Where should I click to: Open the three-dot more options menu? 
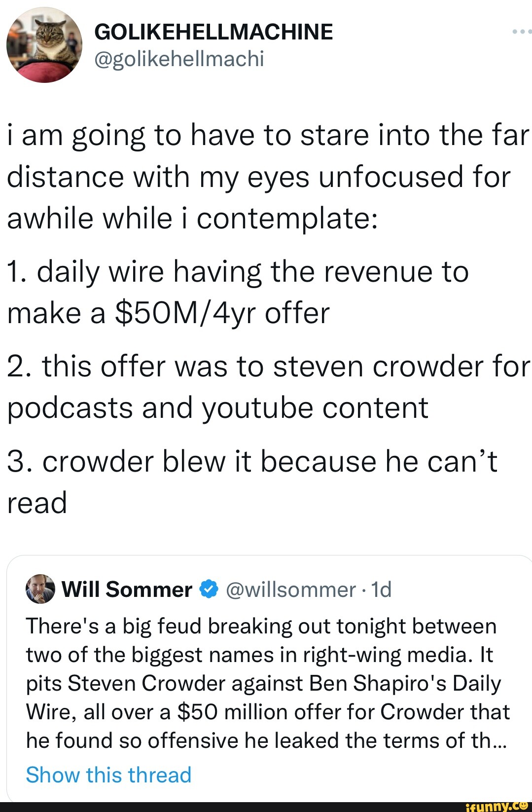click(521, 32)
